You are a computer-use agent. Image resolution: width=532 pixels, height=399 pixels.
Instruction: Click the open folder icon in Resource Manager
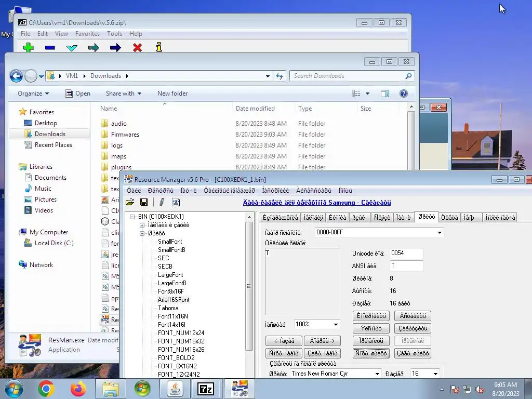129,202
